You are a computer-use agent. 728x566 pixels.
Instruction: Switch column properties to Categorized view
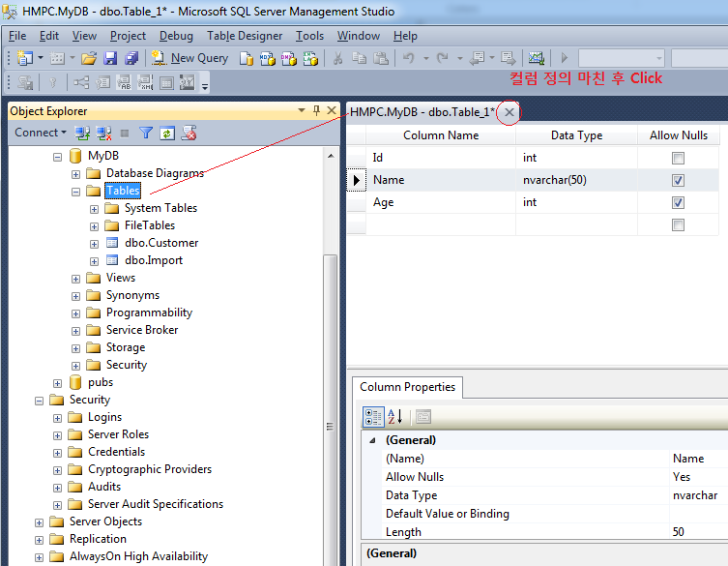click(373, 417)
